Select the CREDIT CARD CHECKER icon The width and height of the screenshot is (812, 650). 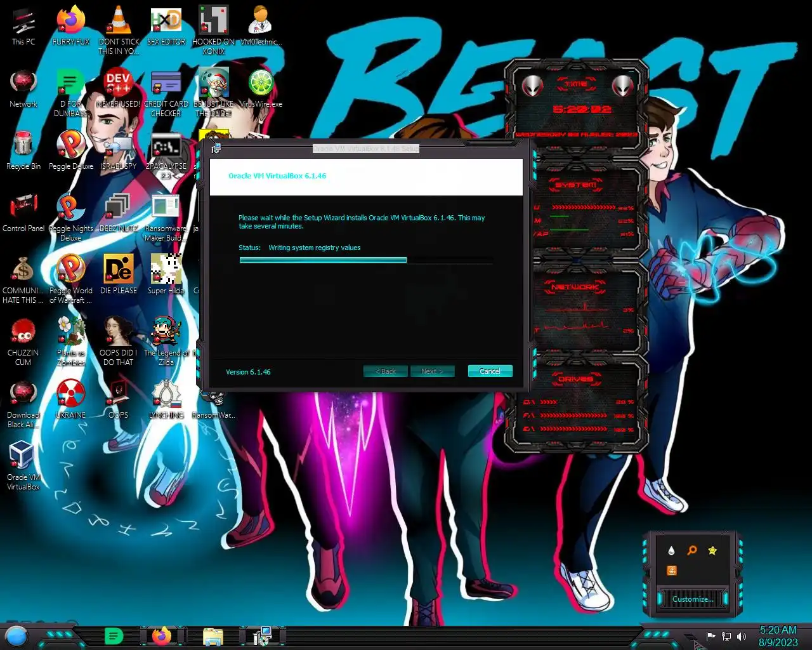pos(166,93)
